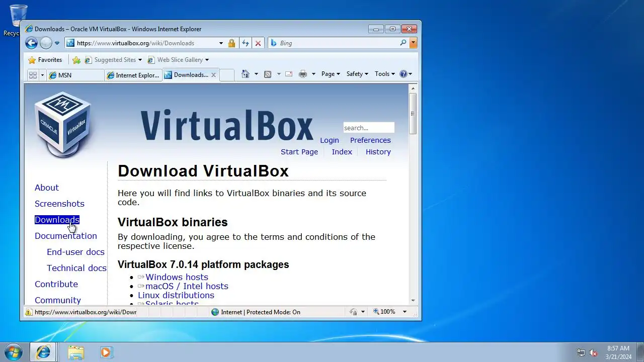Open the Tools menu
This screenshot has width=644, height=362.
384,74
